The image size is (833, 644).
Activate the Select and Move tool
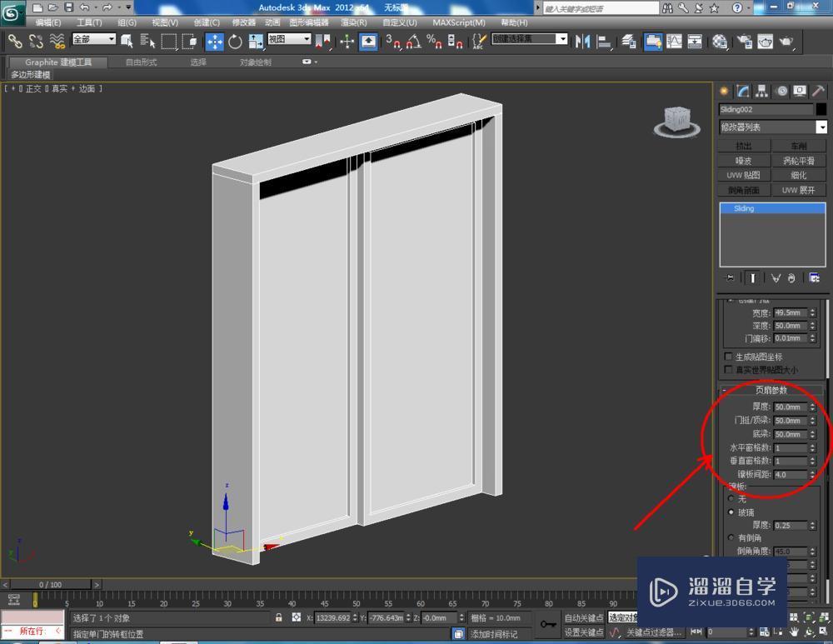pos(215,41)
